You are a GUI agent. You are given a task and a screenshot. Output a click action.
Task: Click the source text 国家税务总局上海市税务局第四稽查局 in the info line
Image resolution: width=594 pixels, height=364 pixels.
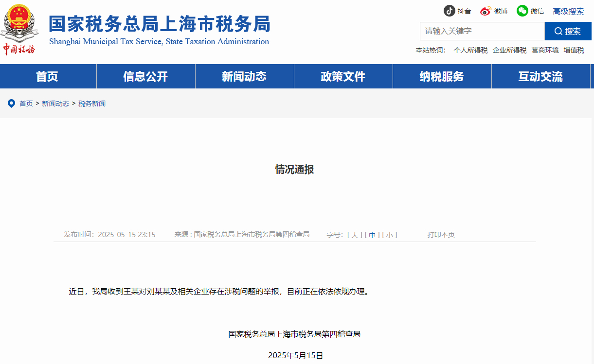pos(252,235)
